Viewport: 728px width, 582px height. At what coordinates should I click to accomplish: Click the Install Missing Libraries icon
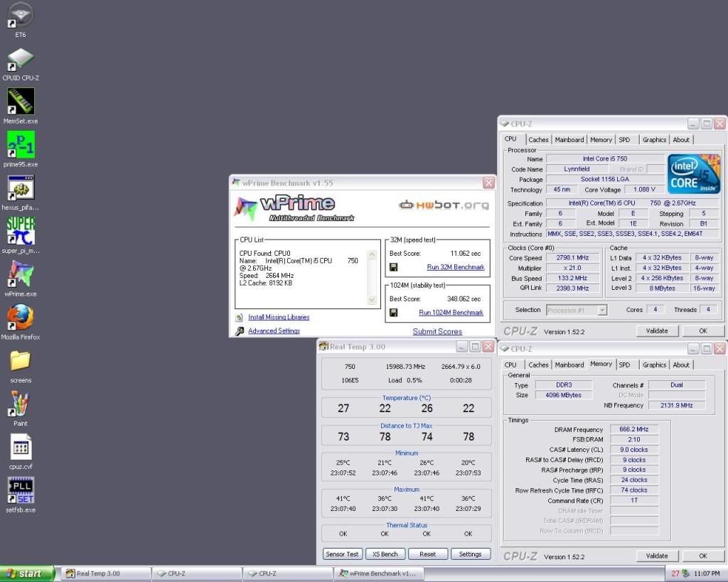point(239,318)
